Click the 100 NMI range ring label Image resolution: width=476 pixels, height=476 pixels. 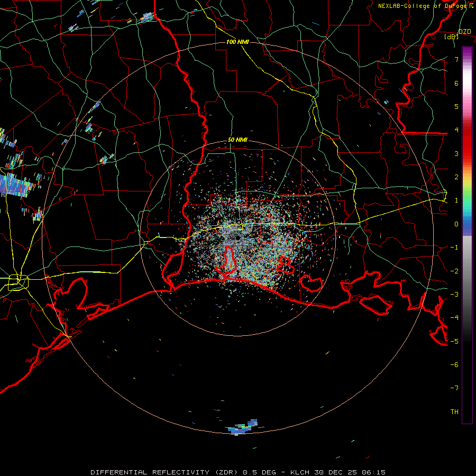(237, 42)
